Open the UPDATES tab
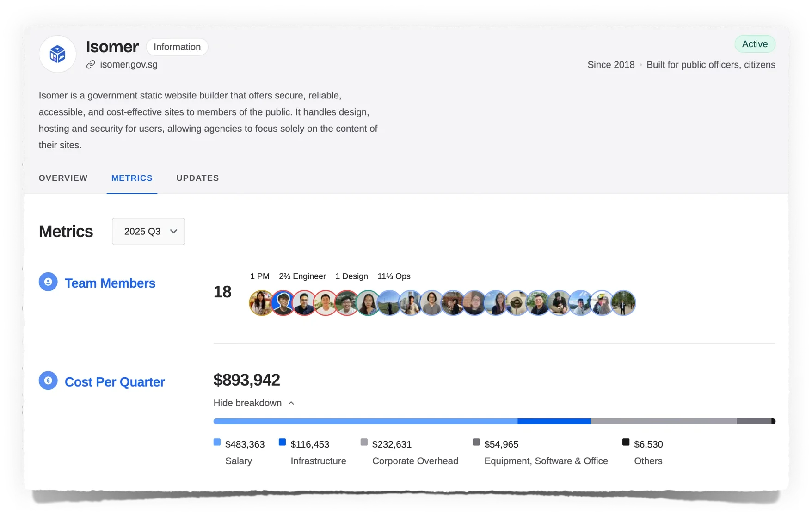Image resolution: width=812 pixels, height=516 pixels. (197, 178)
